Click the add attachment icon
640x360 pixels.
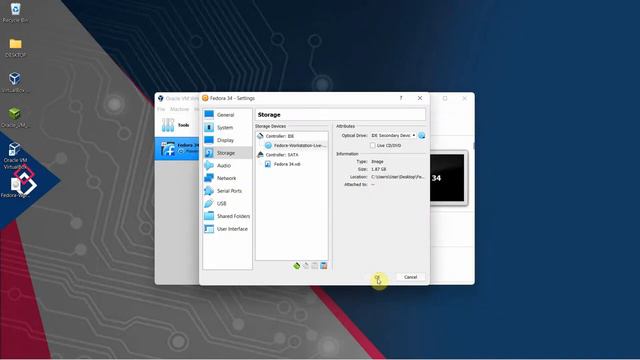[315, 266]
